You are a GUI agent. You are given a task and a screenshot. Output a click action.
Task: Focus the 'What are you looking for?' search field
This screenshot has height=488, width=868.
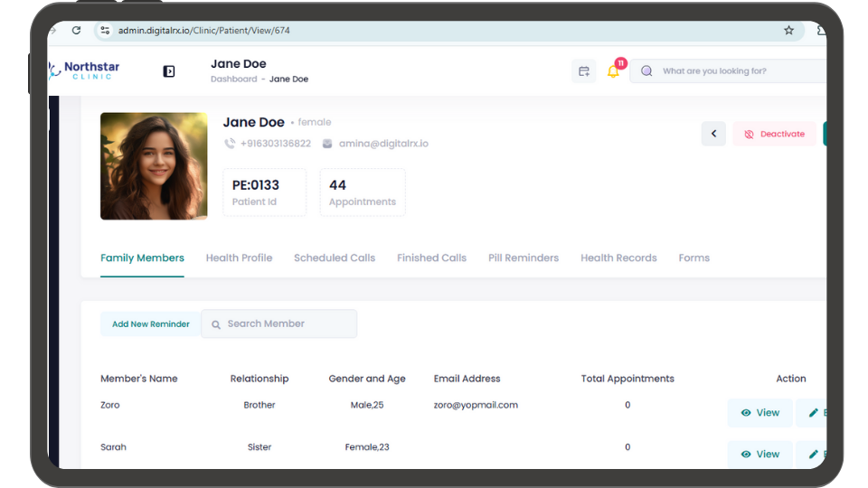[x=728, y=70]
